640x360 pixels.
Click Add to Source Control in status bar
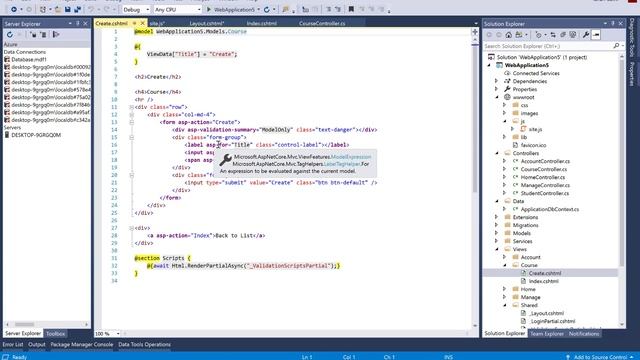(600, 357)
